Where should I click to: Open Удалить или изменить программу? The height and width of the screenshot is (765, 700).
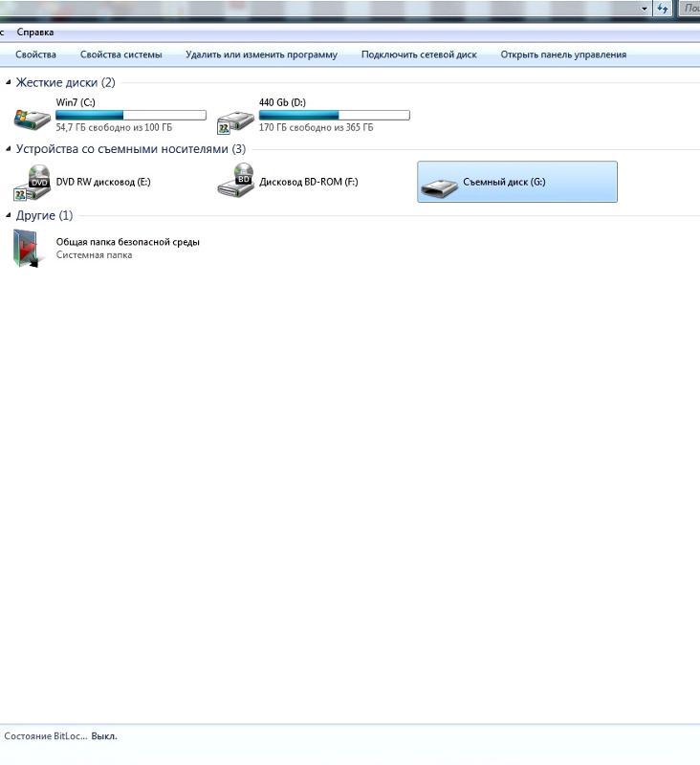click(261, 55)
